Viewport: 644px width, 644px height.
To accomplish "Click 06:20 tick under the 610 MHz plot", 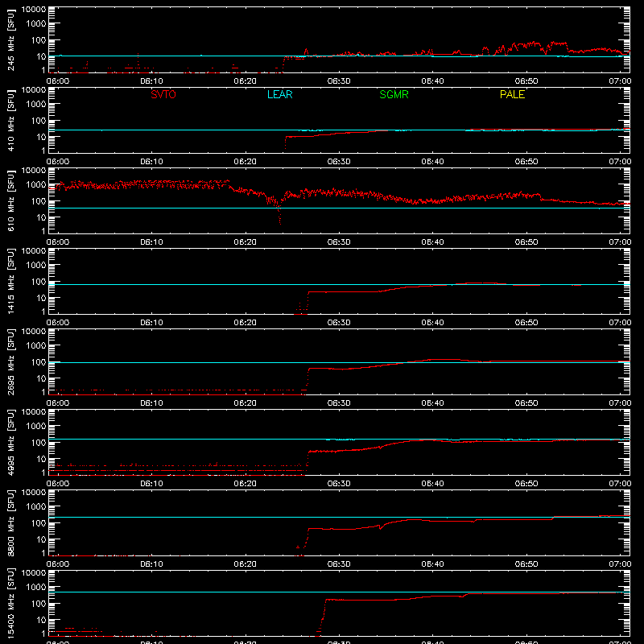I will 246,242.
